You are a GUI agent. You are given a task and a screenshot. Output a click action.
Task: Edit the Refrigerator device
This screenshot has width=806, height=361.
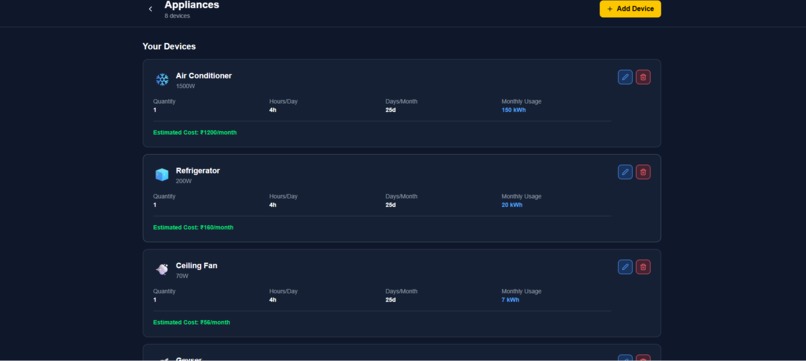point(625,172)
